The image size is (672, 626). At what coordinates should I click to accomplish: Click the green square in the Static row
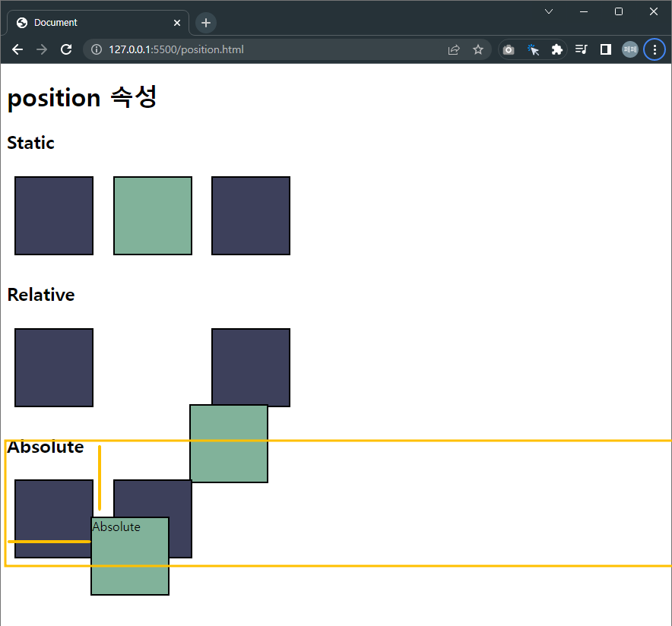pyautogui.click(x=152, y=215)
